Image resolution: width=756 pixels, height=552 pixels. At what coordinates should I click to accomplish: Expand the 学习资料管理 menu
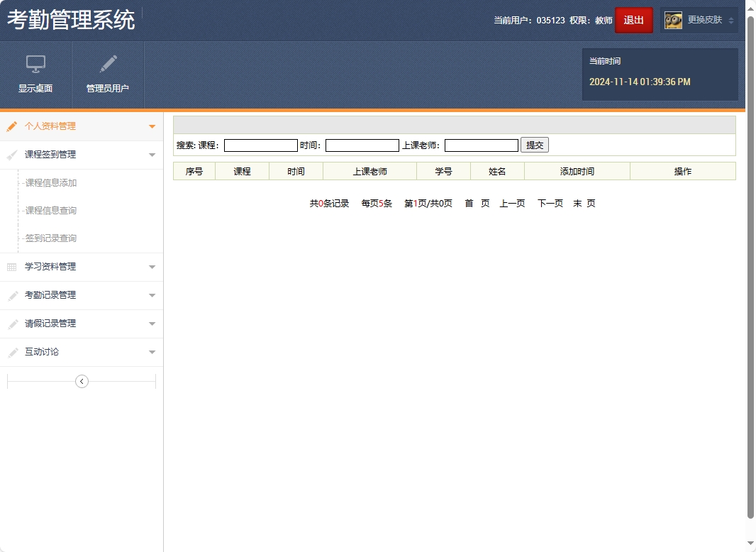point(152,267)
